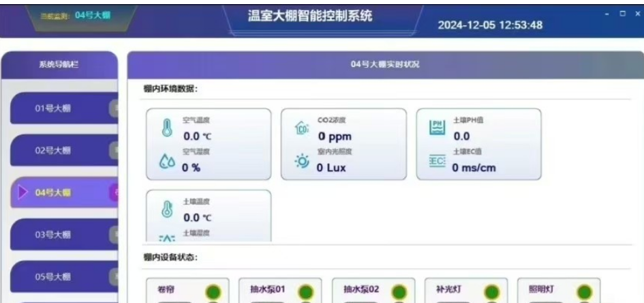The height and width of the screenshot is (303, 644).
Task: Click the 土壤湿度 label
Action: pos(196,233)
